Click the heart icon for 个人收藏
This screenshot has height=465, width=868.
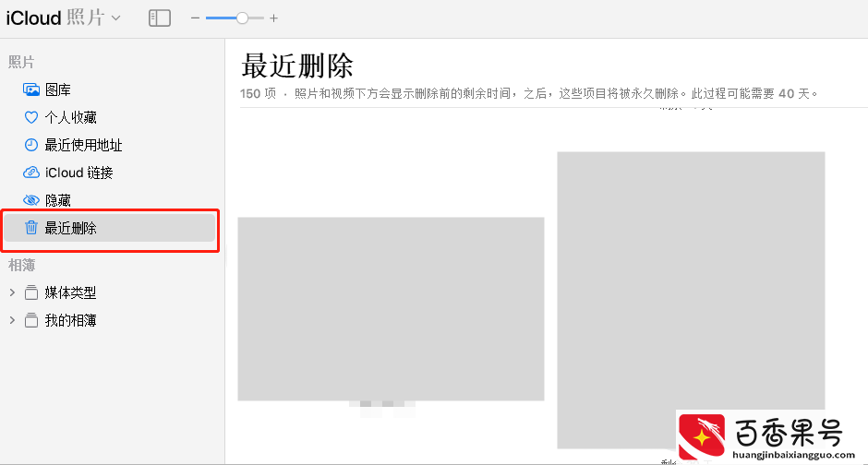pos(31,117)
